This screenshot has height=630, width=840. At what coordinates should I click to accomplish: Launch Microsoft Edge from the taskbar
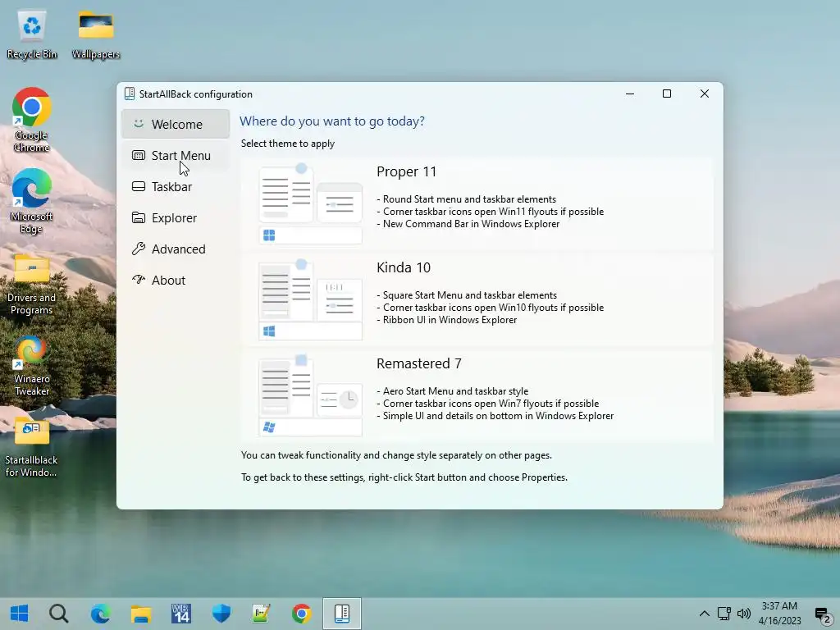click(x=100, y=614)
